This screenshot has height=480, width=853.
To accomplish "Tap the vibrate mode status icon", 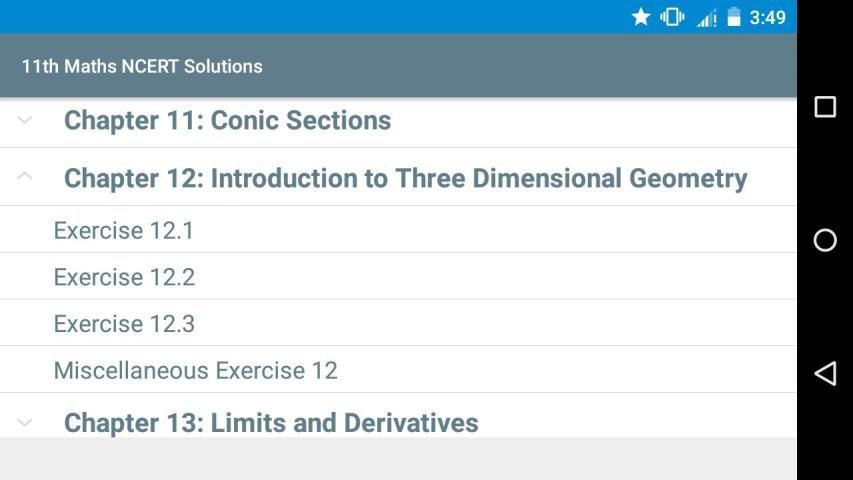I will click(672, 17).
